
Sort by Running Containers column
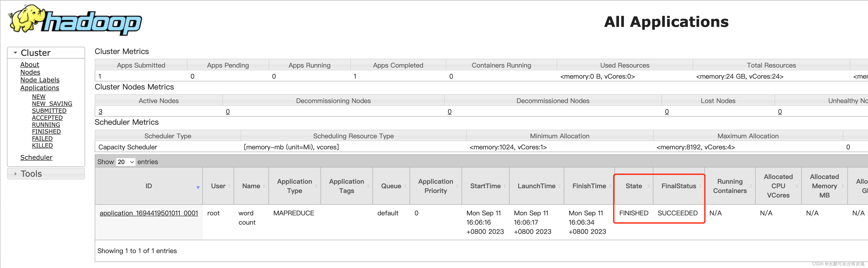730,186
